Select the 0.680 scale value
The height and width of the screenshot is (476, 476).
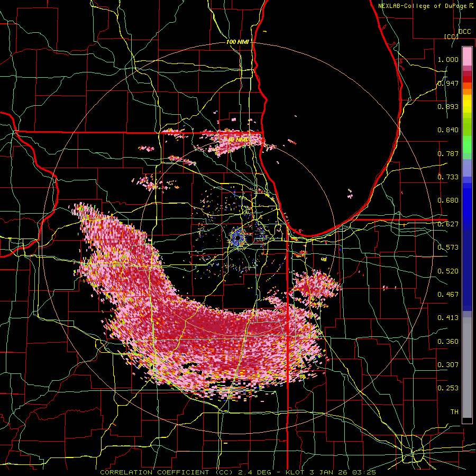coord(448,200)
